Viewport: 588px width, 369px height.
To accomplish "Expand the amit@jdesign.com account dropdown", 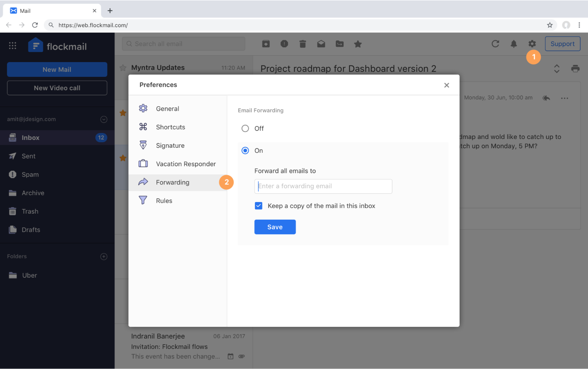I will pos(104,119).
